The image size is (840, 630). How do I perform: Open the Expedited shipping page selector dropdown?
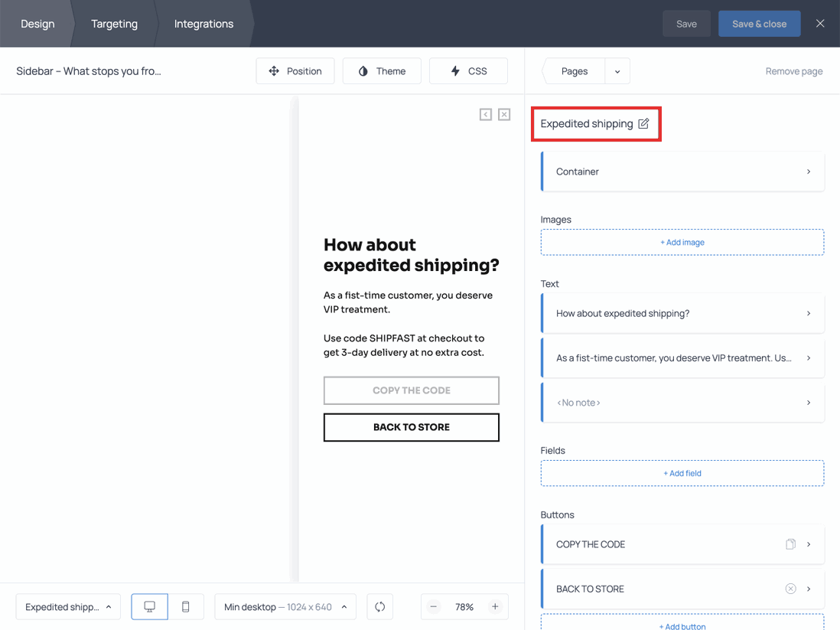click(x=68, y=607)
